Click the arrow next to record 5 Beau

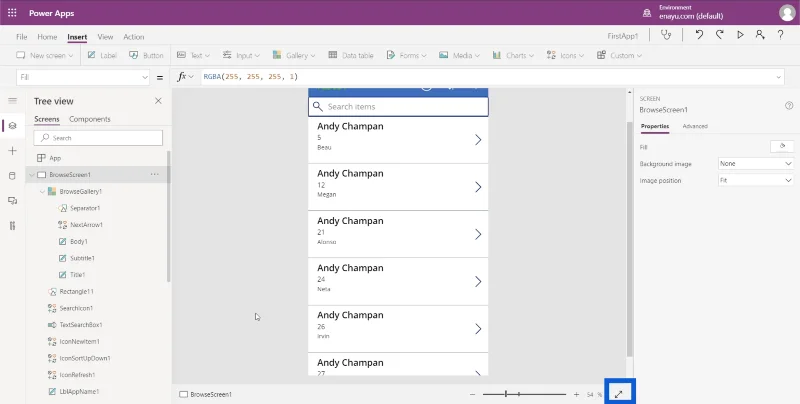tap(478, 140)
